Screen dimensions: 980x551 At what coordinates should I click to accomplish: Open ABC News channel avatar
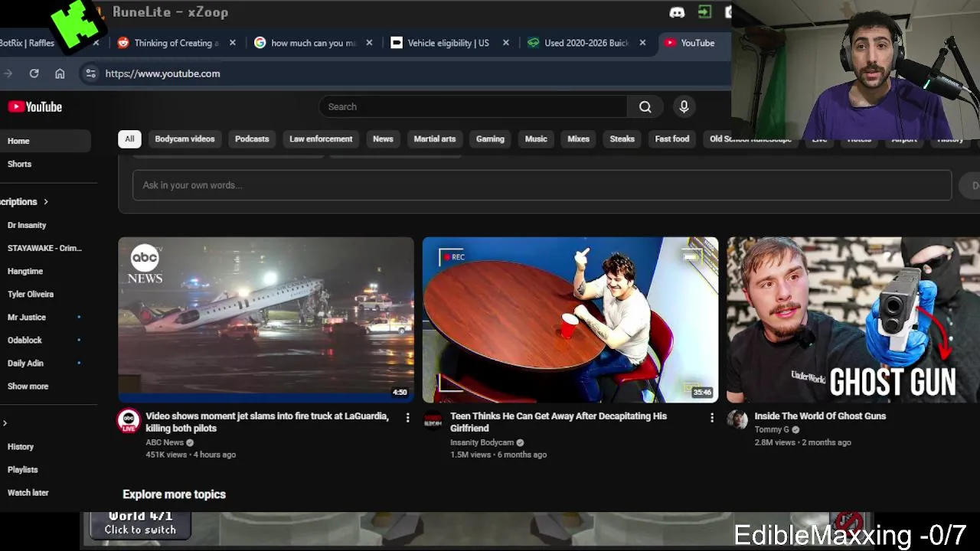click(129, 420)
